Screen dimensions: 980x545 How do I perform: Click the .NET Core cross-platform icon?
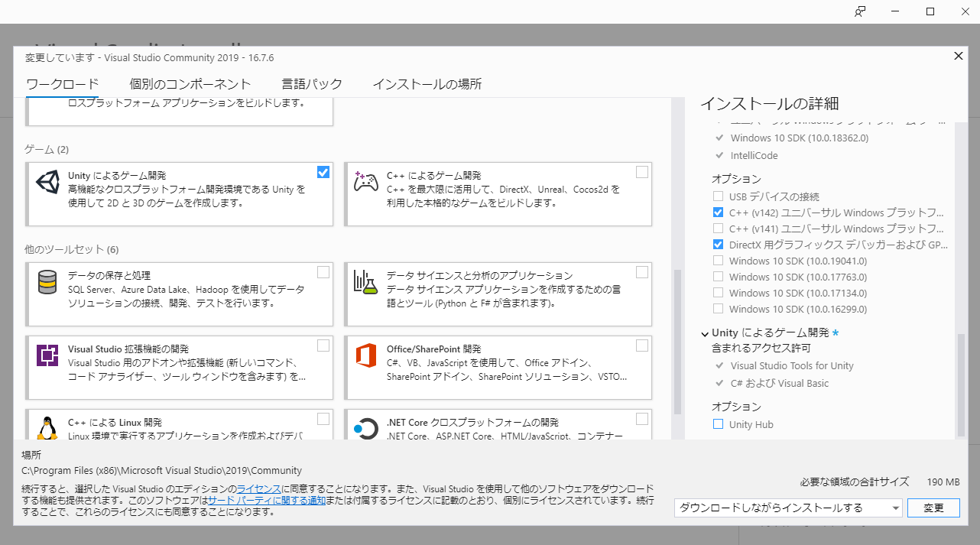[365, 428]
